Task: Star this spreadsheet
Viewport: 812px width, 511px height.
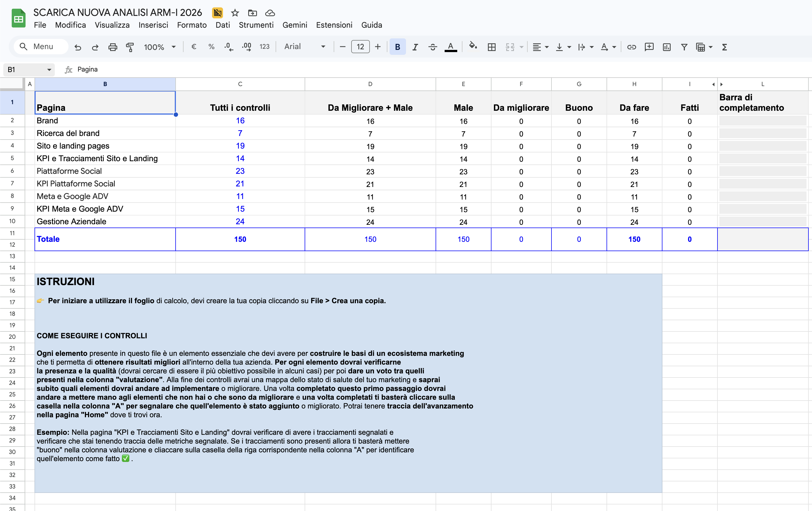Action: click(235, 13)
